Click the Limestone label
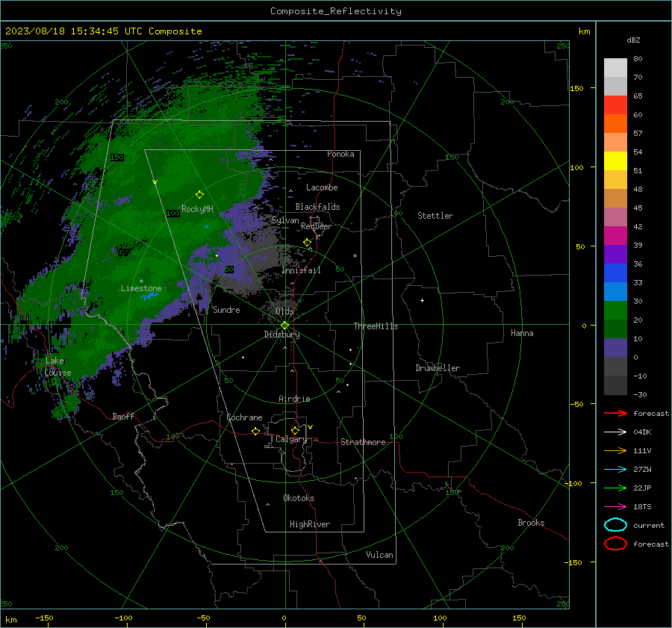 click(x=141, y=288)
